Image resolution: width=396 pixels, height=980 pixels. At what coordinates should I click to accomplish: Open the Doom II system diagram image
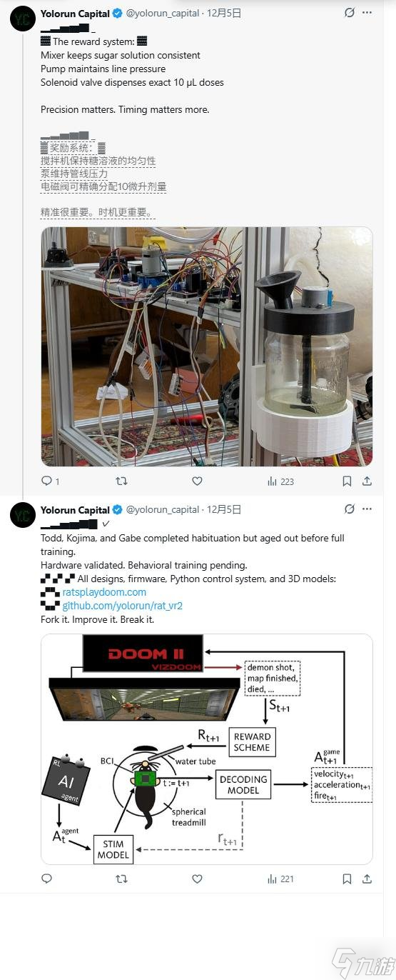(x=207, y=749)
